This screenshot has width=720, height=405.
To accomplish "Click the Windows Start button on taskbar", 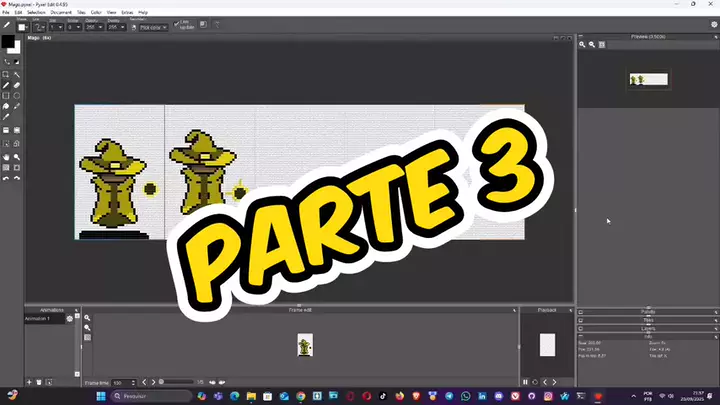I will pyautogui.click(x=100, y=396).
